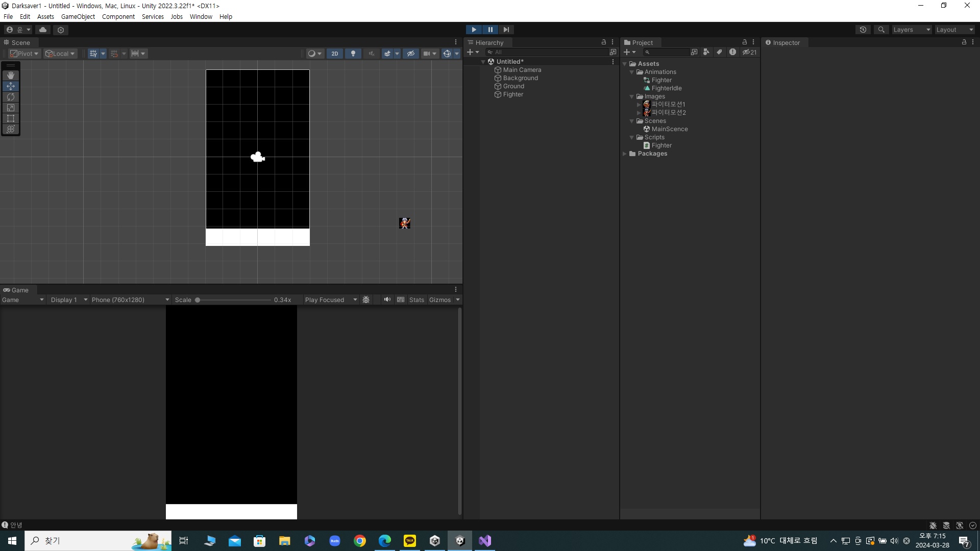
Task: Open the Play Focused dropdown
Action: 331,300
